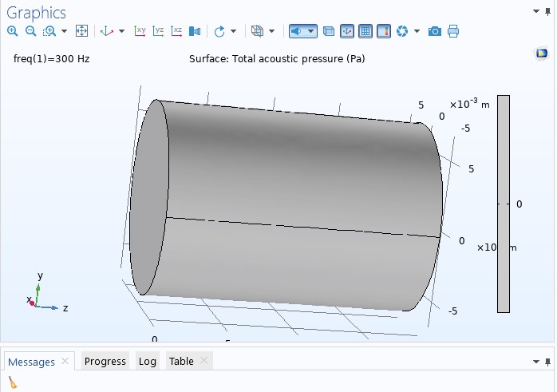Image resolution: width=557 pixels, height=392 pixels.
Task: Toggle the grid display button
Action: (x=365, y=31)
